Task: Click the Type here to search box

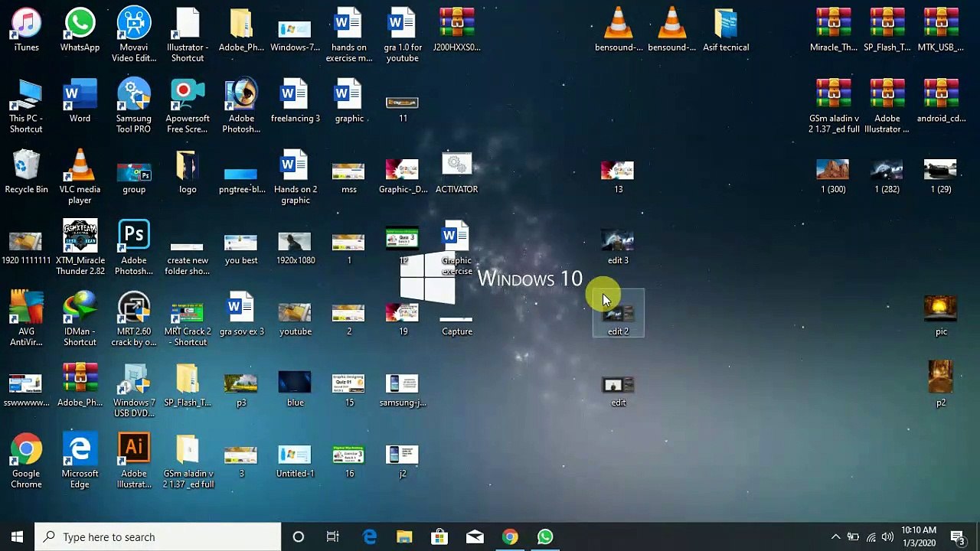Action: pyautogui.click(x=158, y=537)
